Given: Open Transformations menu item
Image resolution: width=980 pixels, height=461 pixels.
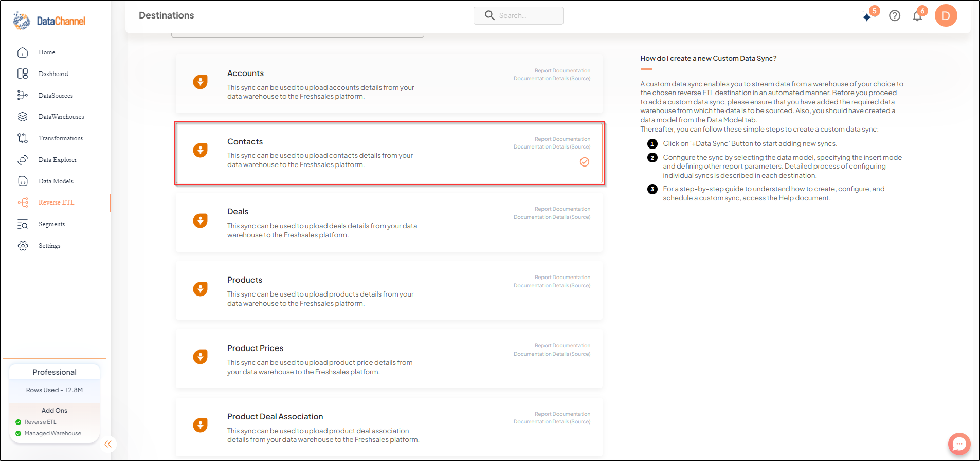Looking at the screenshot, I should click(x=61, y=138).
